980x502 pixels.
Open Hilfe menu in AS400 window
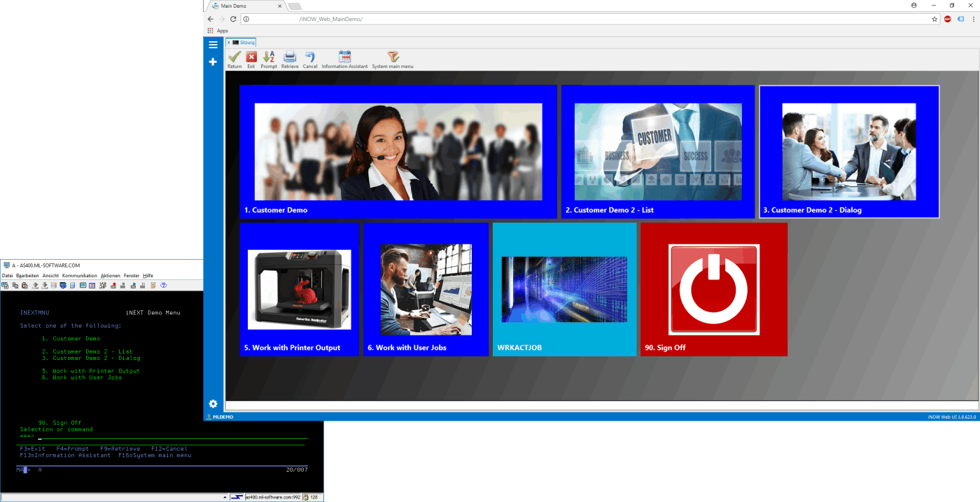(x=148, y=276)
